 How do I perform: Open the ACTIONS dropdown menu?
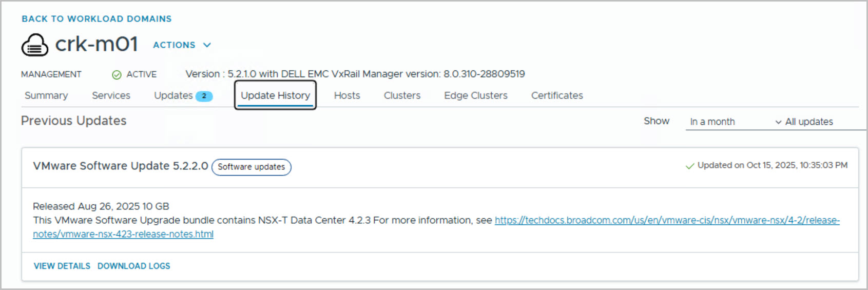[182, 45]
